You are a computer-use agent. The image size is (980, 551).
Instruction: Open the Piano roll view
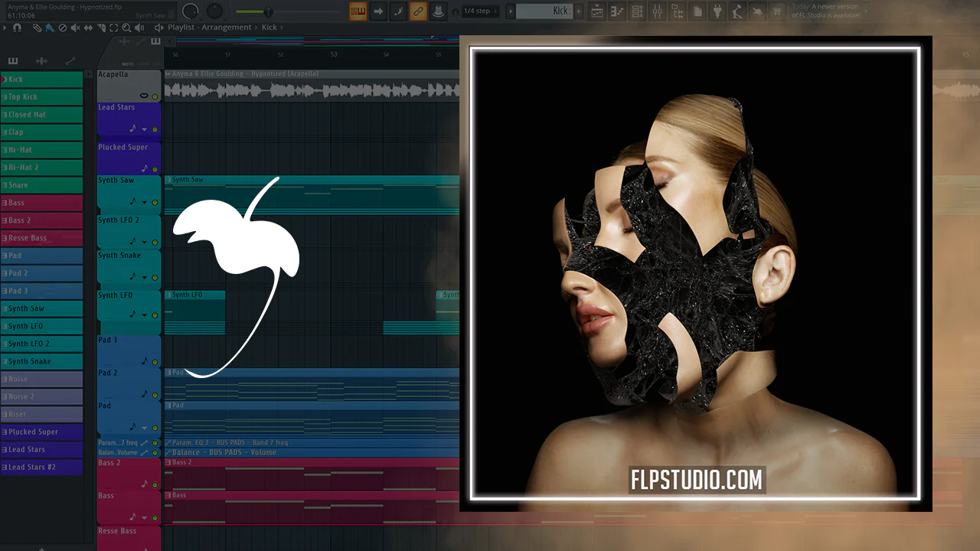tap(616, 11)
